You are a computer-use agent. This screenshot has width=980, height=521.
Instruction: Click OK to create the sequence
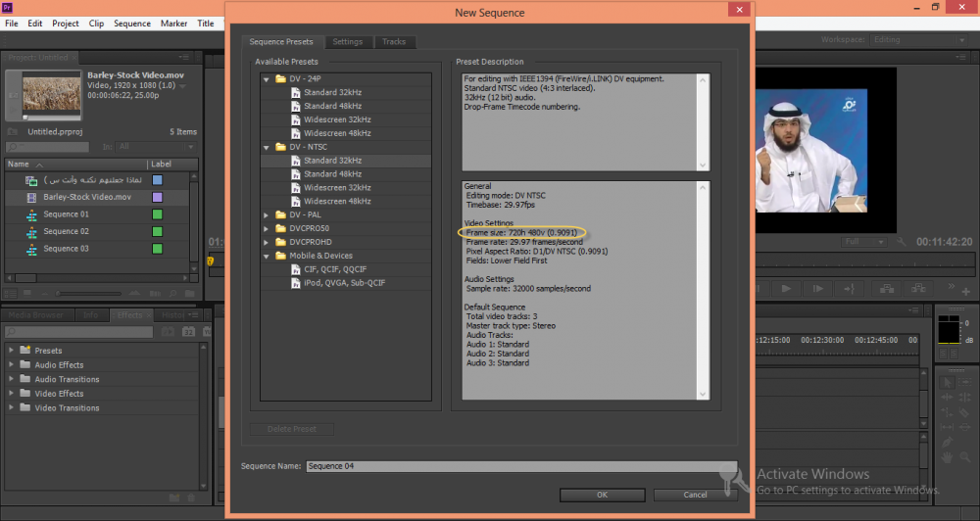(602, 495)
